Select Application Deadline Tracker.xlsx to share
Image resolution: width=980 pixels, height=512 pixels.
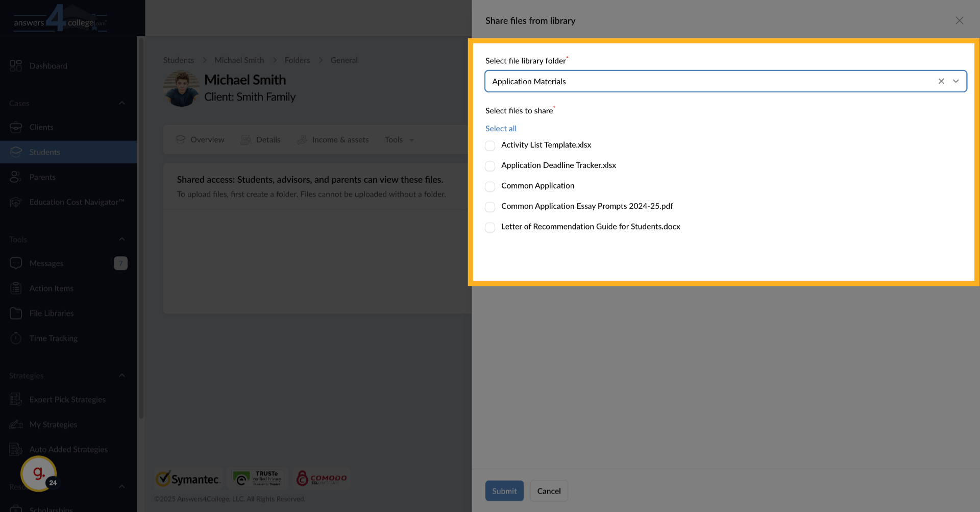point(490,166)
